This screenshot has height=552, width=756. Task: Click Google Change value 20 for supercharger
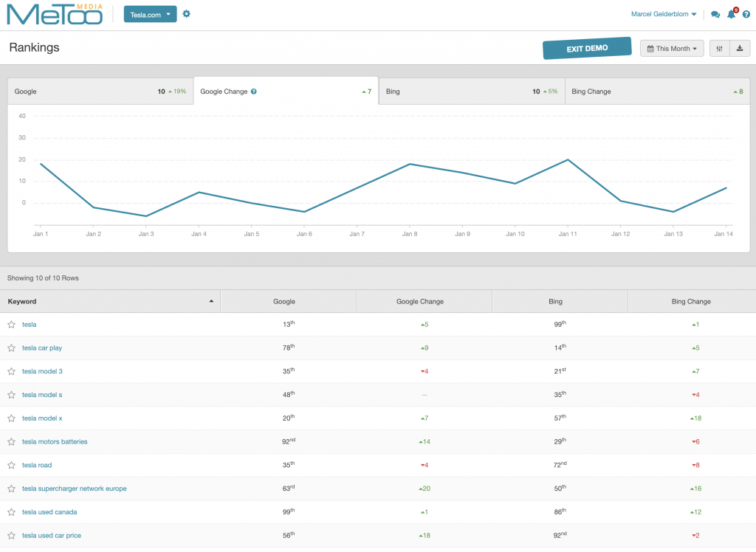pos(425,489)
